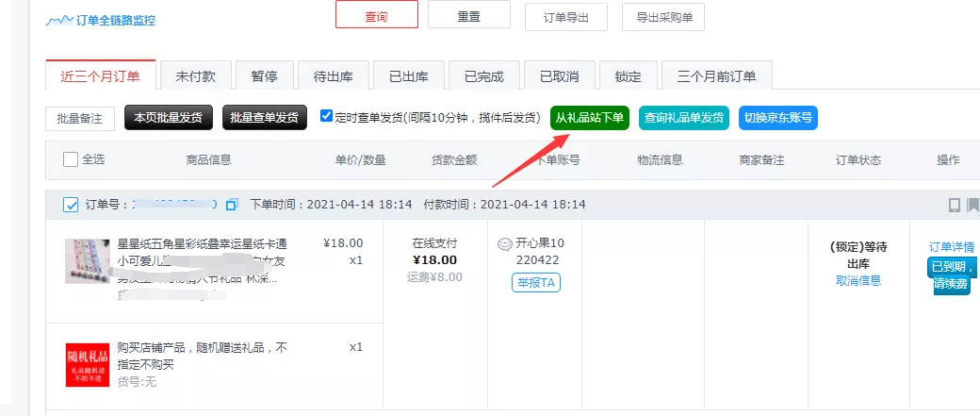The height and width of the screenshot is (416, 980).
Task: Click buyer name 开心果10 220422
Action: (x=539, y=252)
